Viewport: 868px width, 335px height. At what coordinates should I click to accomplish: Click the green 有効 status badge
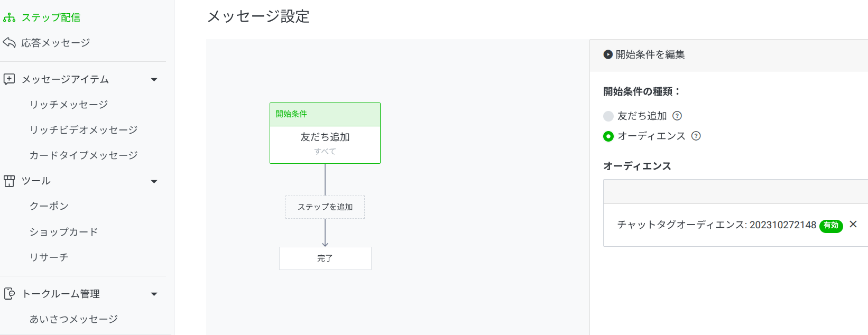[x=831, y=226]
